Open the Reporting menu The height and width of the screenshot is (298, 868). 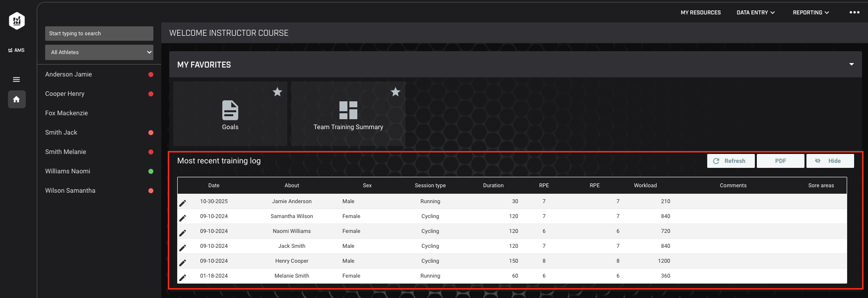pyautogui.click(x=811, y=12)
